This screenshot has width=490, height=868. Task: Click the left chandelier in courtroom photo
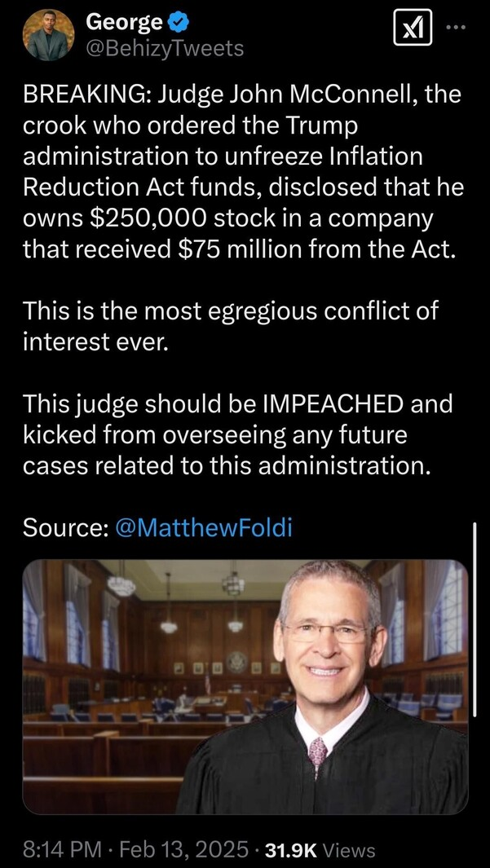pyautogui.click(x=121, y=584)
